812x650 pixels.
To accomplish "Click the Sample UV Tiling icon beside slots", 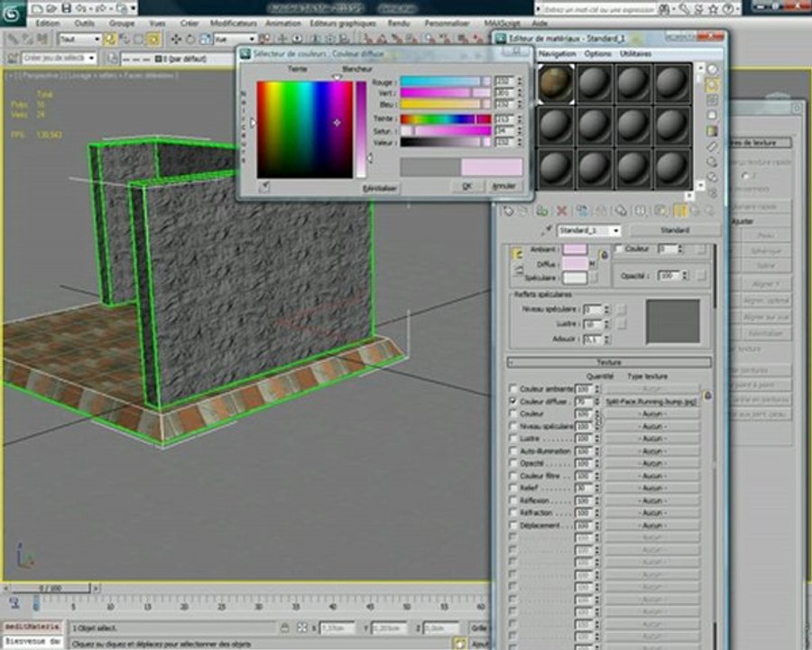I will point(713,115).
